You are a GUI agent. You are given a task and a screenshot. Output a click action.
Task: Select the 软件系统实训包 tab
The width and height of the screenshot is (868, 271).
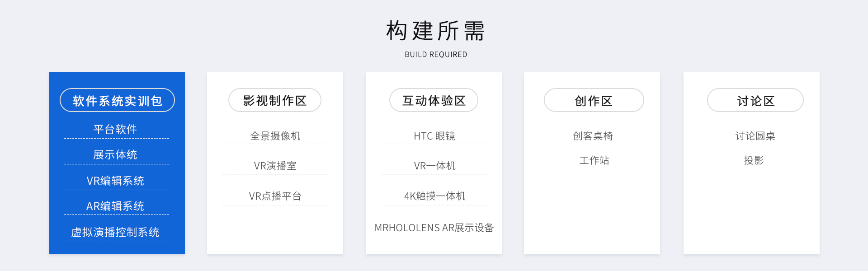117,100
